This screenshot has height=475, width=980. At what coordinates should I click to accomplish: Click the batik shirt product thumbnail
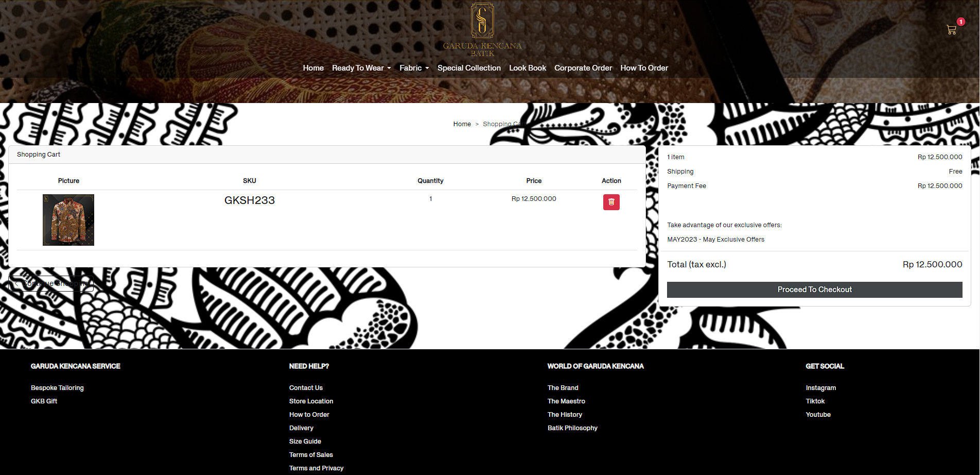pyautogui.click(x=68, y=220)
